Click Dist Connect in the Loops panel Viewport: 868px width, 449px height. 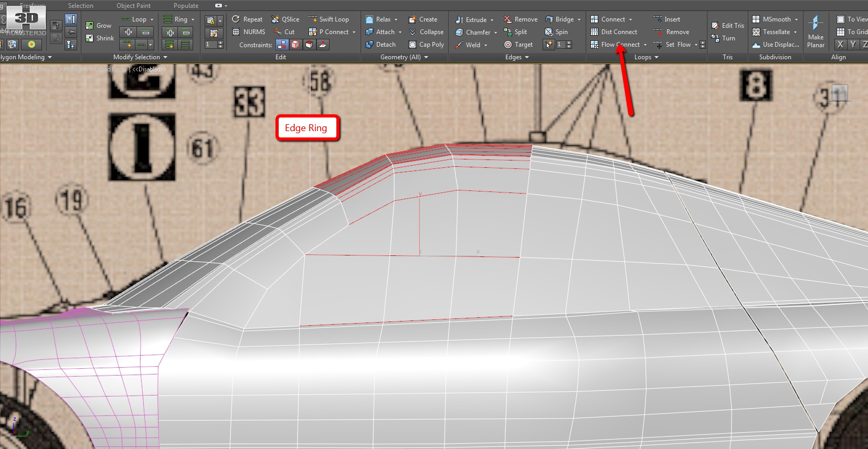tap(614, 32)
